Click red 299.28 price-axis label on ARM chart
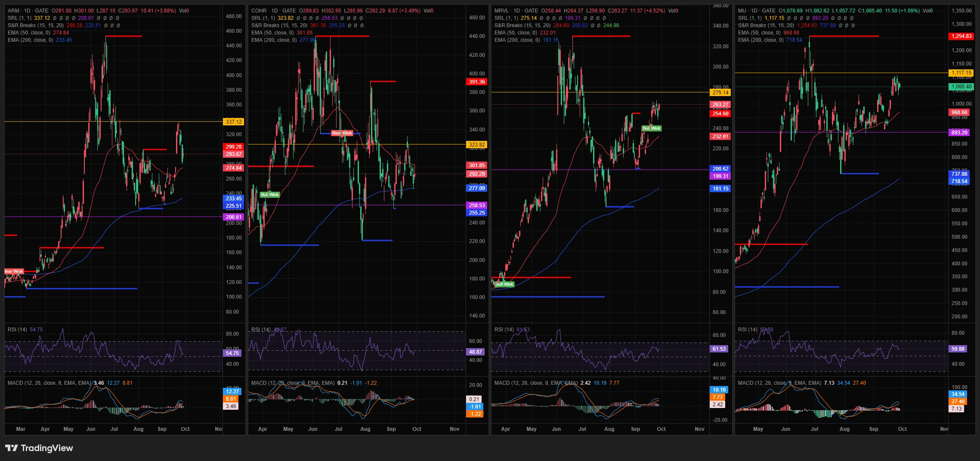 click(x=234, y=147)
